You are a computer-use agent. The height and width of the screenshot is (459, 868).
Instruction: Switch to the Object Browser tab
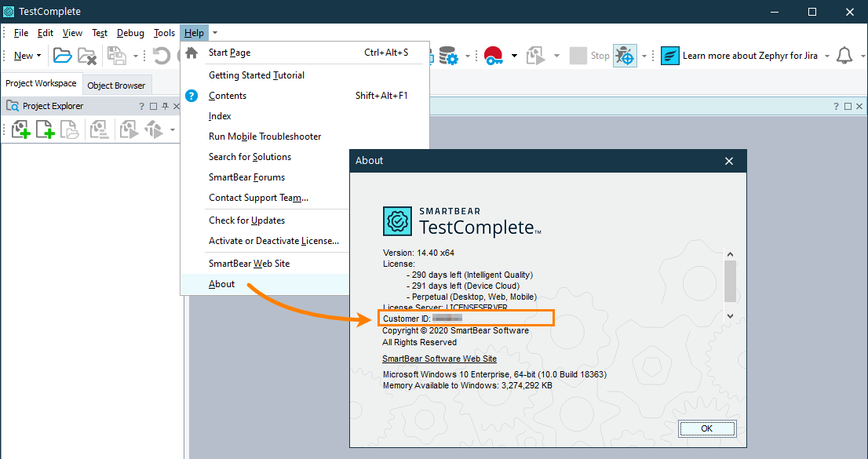(x=116, y=86)
